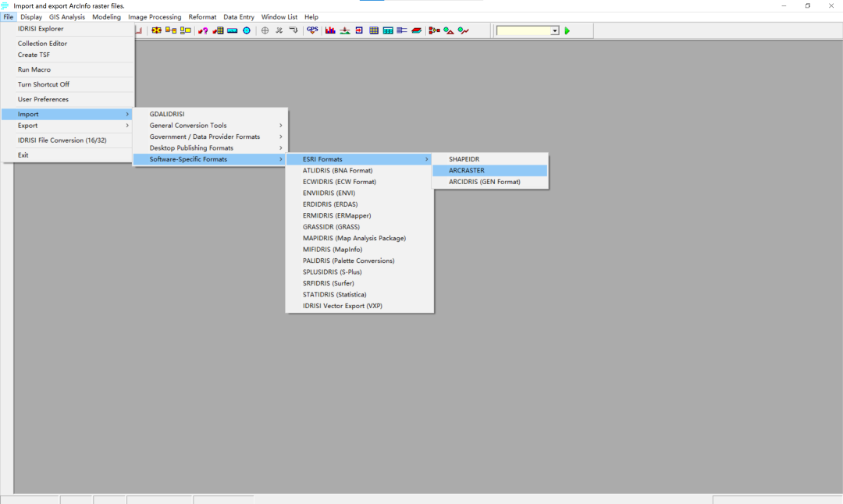Screen dimensions: 843x504
Task: Click the gray curved arrow toolbar icon
Action: point(293,30)
